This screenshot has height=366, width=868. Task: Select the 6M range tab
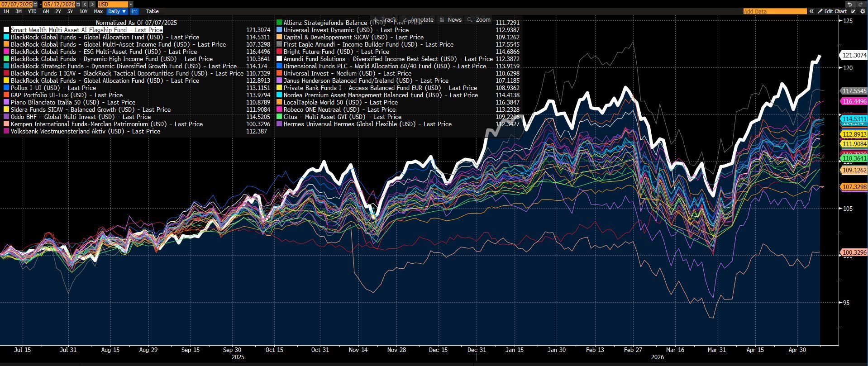pyautogui.click(x=46, y=11)
